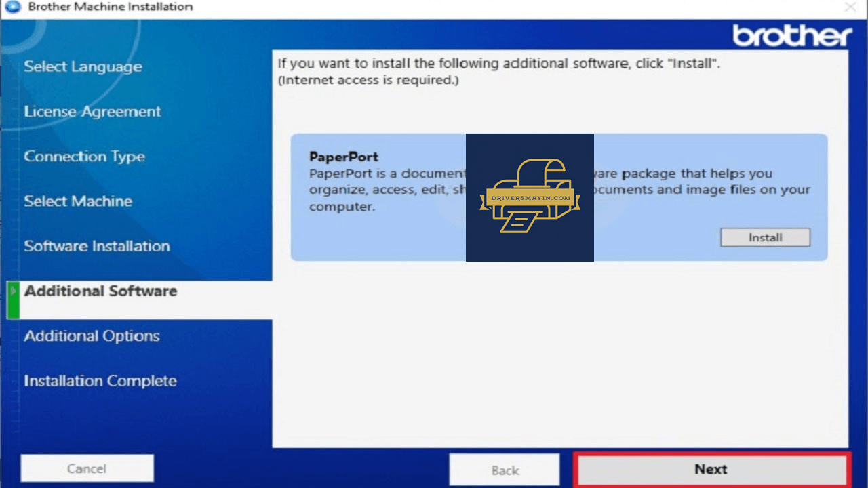This screenshot has height=488, width=868.
Task: Click the Brother installer icon in title bar
Action: tap(13, 7)
